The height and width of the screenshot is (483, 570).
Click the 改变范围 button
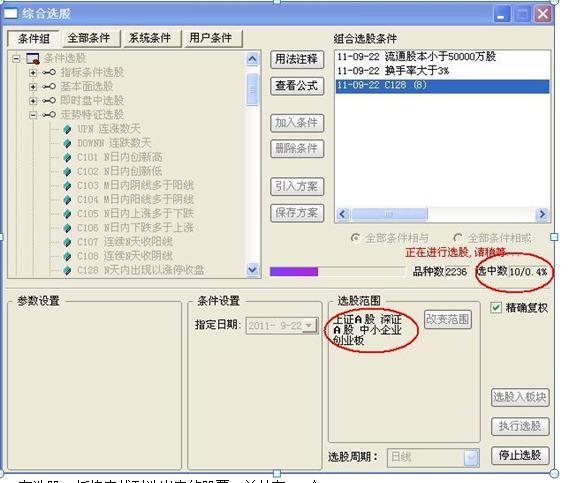coord(447,319)
